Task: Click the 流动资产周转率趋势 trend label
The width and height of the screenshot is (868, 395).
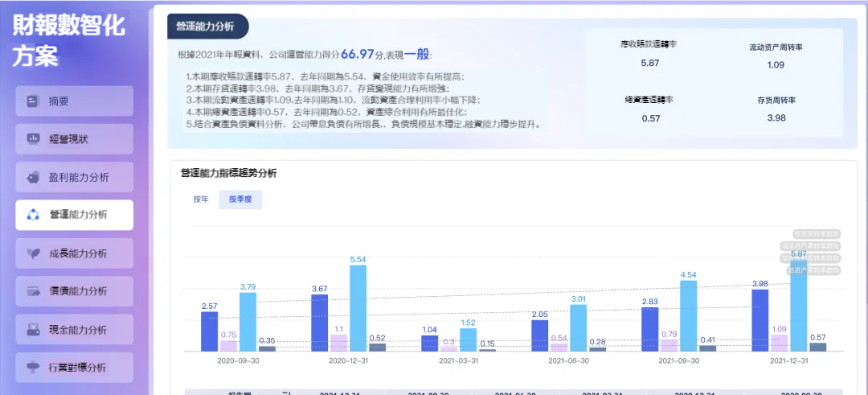Action: coord(810,246)
